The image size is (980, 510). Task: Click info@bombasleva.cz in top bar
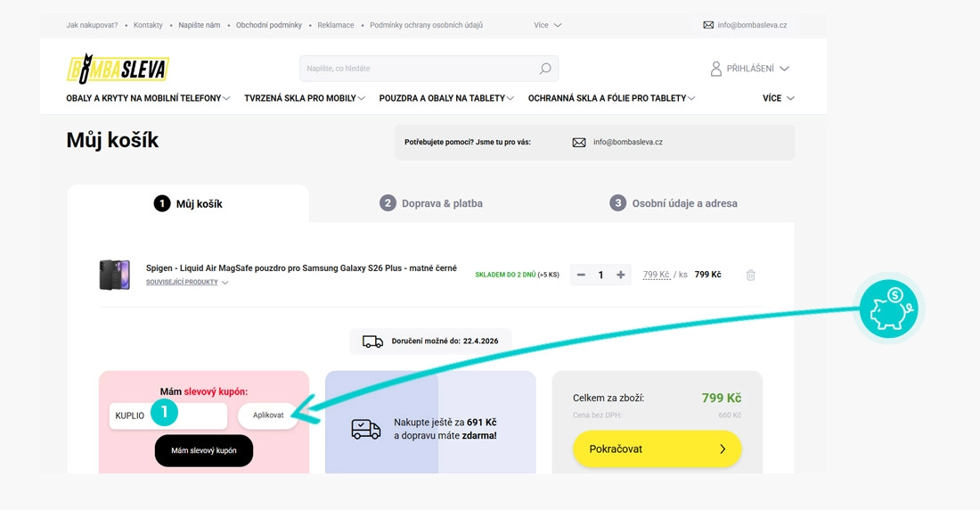[x=752, y=25]
